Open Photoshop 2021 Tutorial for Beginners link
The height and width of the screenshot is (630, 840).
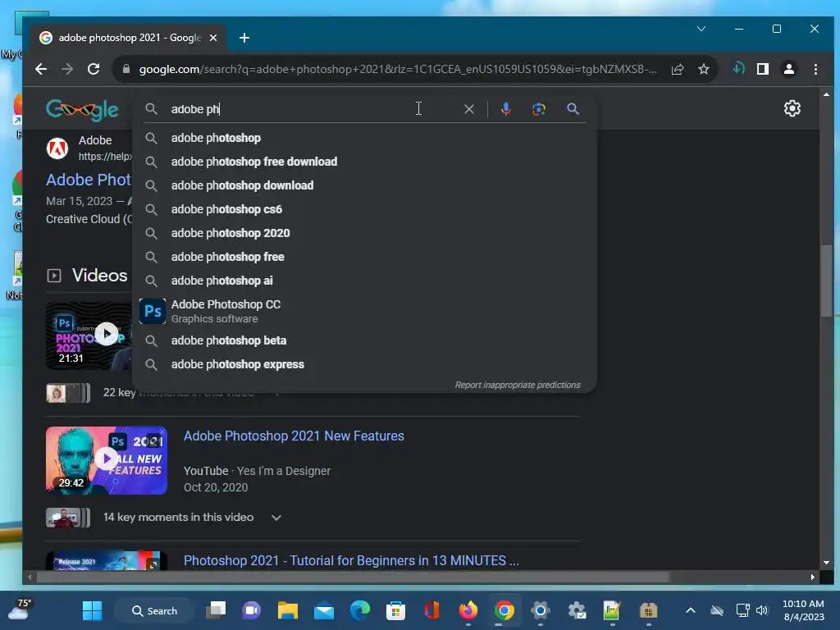click(x=351, y=561)
